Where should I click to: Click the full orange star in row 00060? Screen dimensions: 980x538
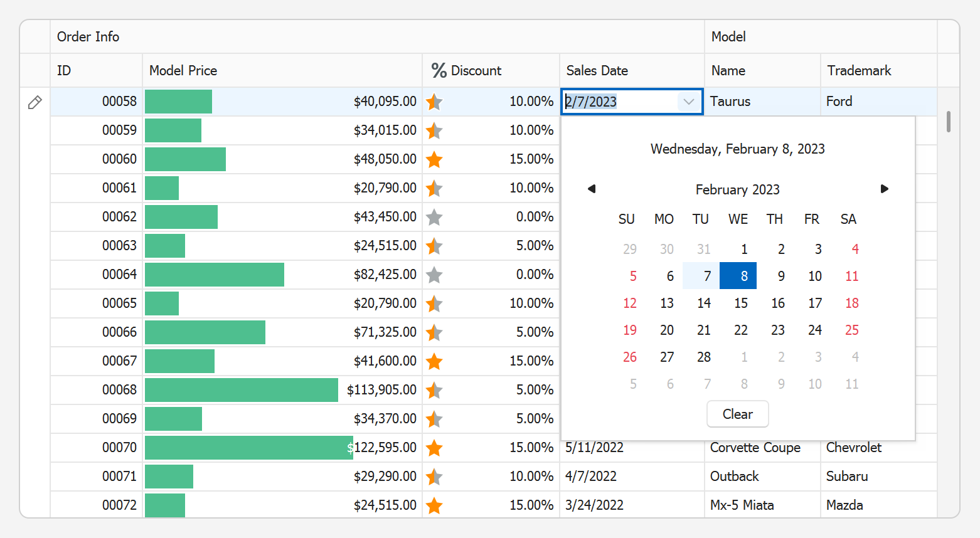[x=434, y=159]
